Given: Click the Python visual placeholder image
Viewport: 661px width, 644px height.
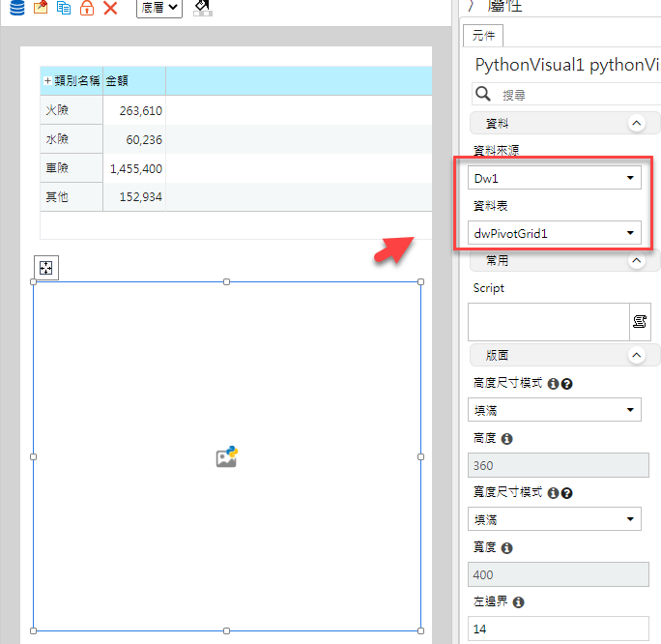Looking at the screenshot, I should (227, 456).
